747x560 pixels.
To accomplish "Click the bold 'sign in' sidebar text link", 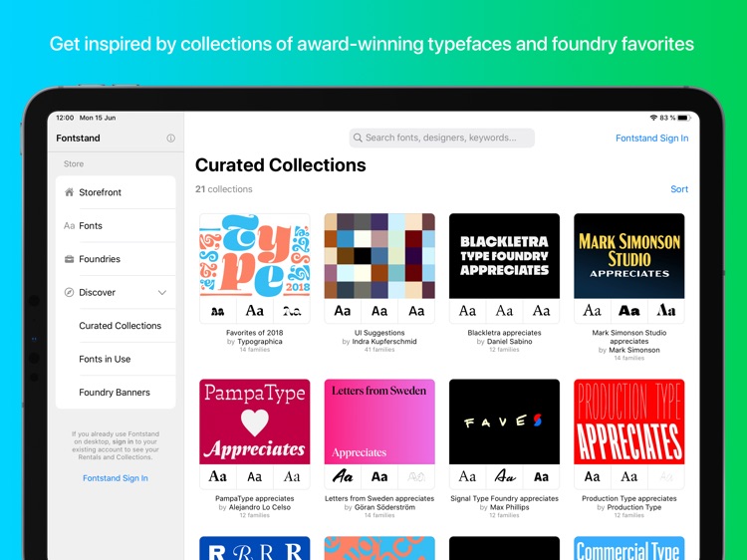I will (123, 441).
